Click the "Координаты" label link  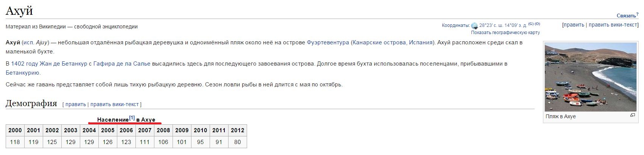455,25
